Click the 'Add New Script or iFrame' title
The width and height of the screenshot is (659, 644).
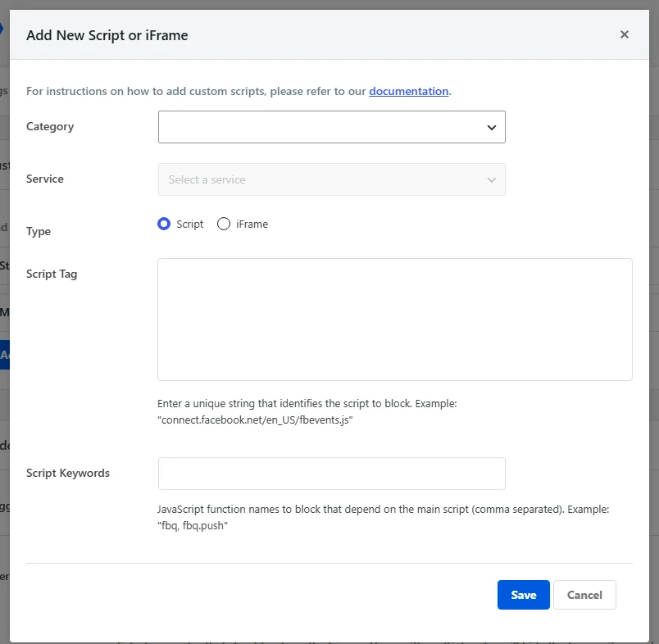(107, 35)
